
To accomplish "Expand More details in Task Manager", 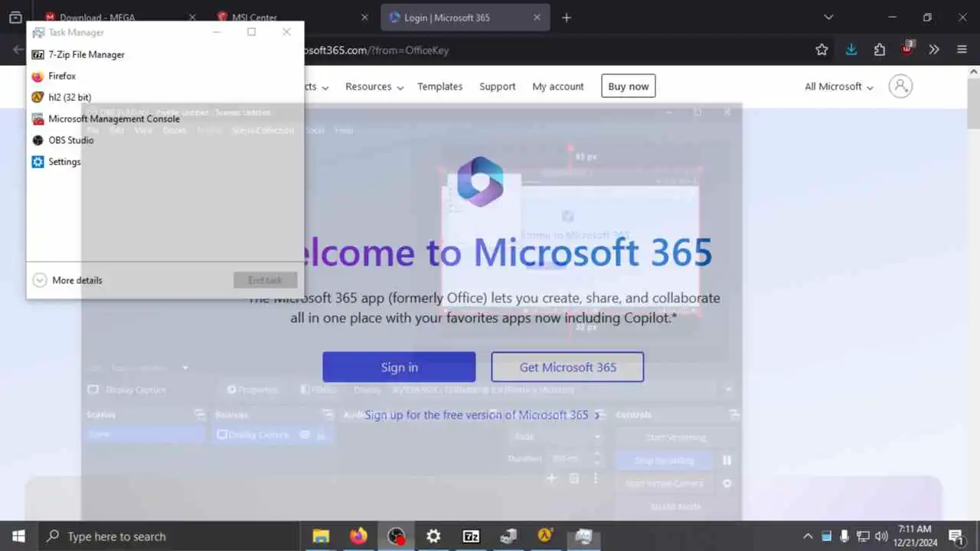I will pos(67,280).
